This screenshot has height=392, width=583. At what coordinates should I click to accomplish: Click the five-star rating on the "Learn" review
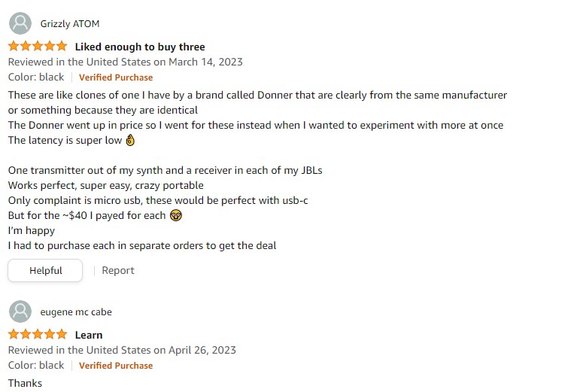click(x=38, y=335)
